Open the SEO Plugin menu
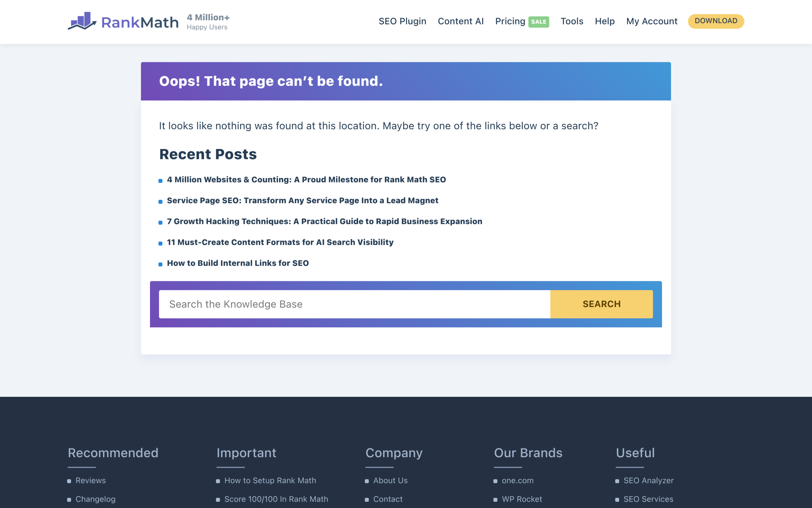 click(x=402, y=21)
